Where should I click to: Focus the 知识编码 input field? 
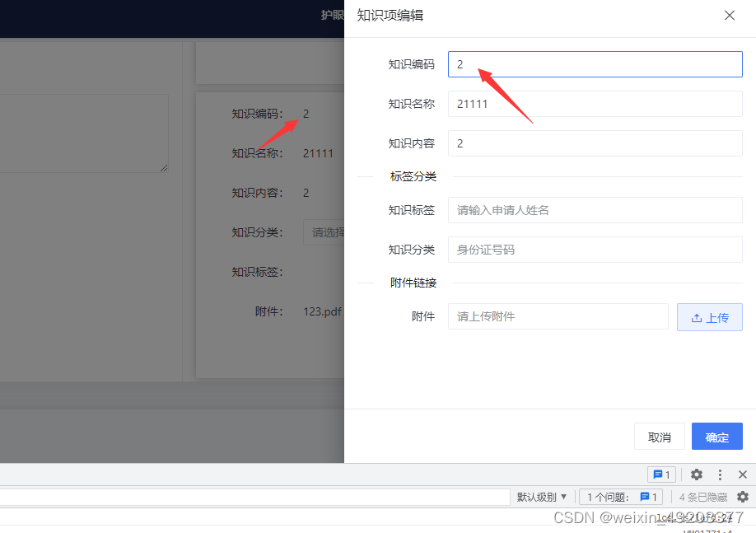pyautogui.click(x=595, y=64)
